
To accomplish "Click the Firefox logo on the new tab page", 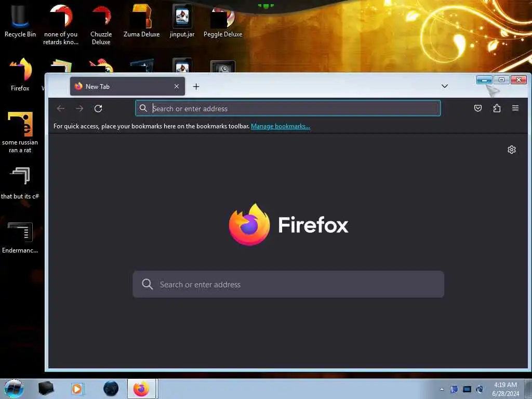I will point(249,224).
